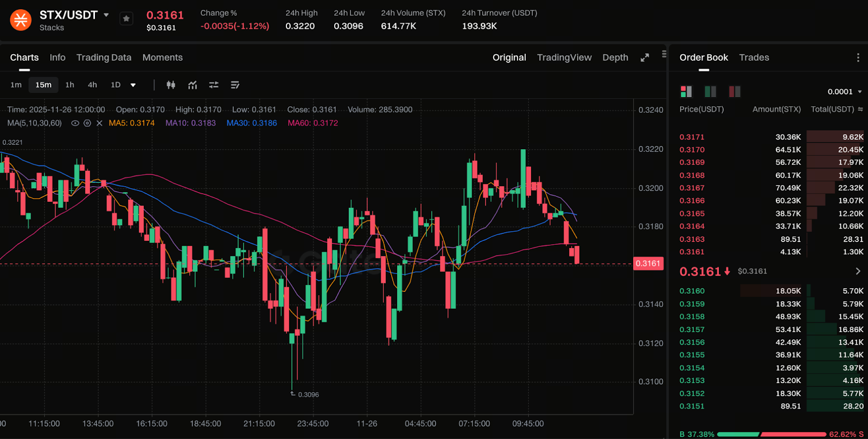
Task: Switch Total column unit via swap icon
Action: tap(860, 109)
